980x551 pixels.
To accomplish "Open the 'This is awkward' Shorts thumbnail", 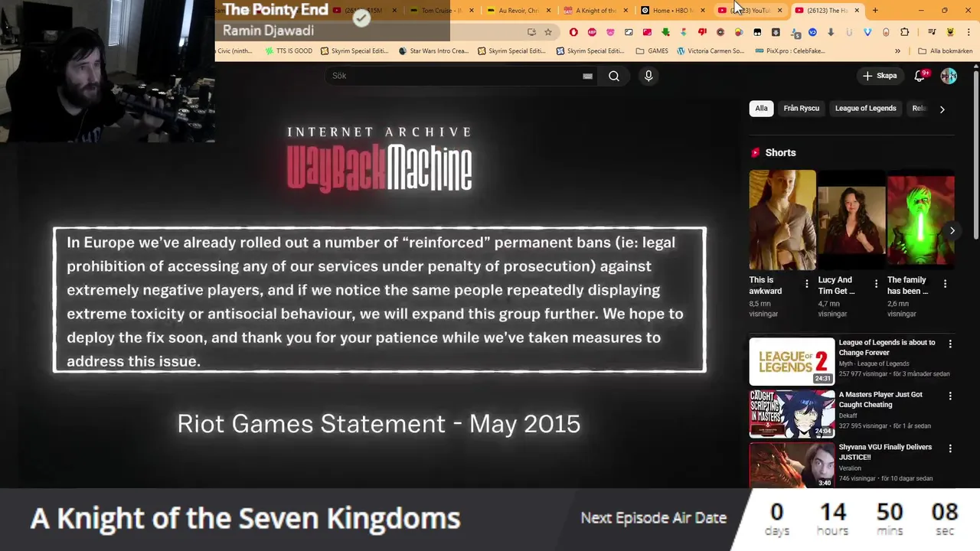I will (x=782, y=220).
